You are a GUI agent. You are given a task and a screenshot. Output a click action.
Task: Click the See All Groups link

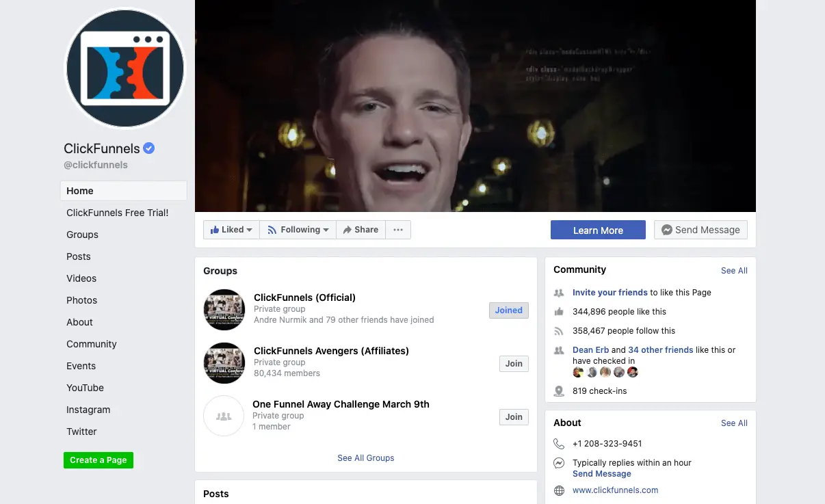point(366,458)
